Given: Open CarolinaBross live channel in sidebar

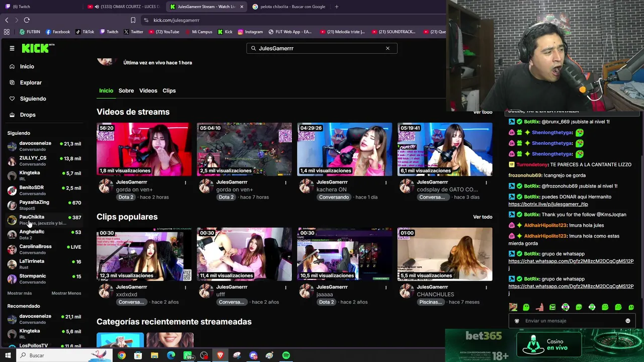Looking at the screenshot, I should click(x=44, y=249).
